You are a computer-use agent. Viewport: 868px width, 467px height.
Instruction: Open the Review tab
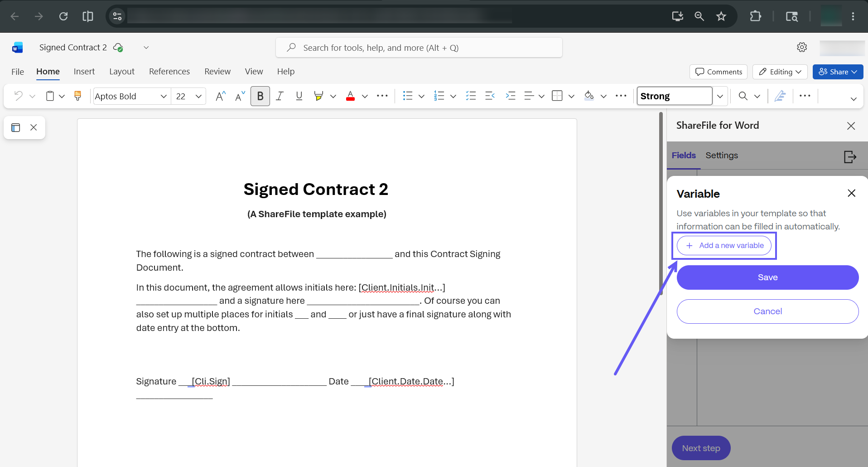[217, 72]
